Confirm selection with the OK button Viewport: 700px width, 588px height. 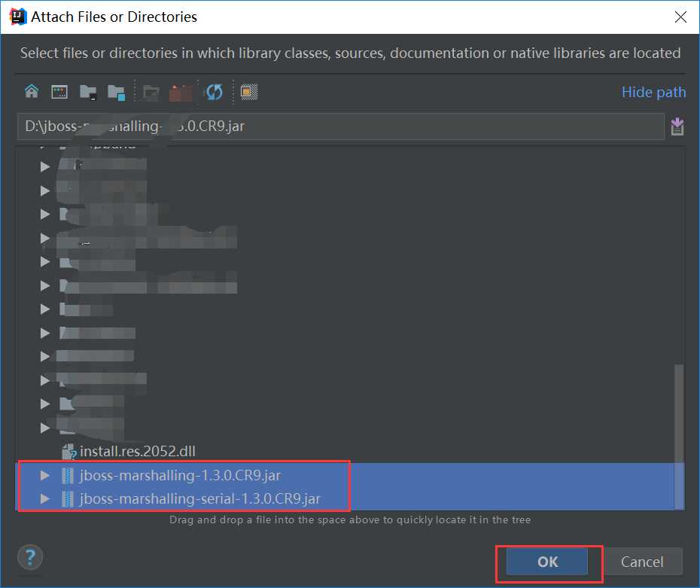pyautogui.click(x=547, y=562)
